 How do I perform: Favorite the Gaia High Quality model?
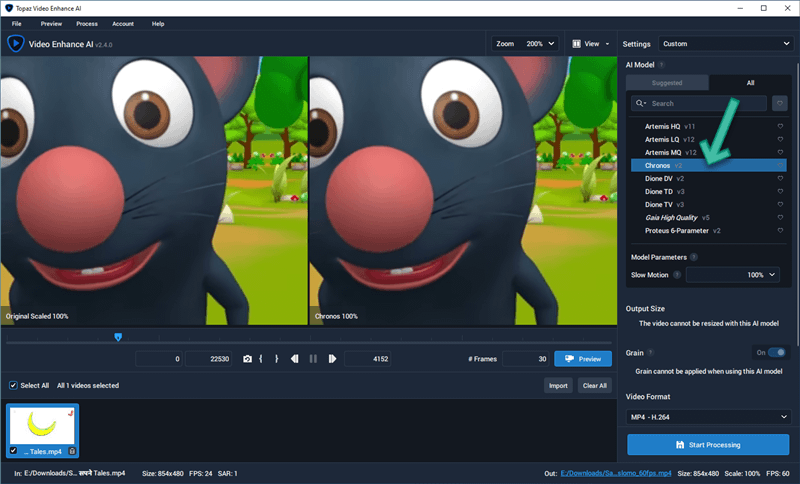click(x=780, y=217)
